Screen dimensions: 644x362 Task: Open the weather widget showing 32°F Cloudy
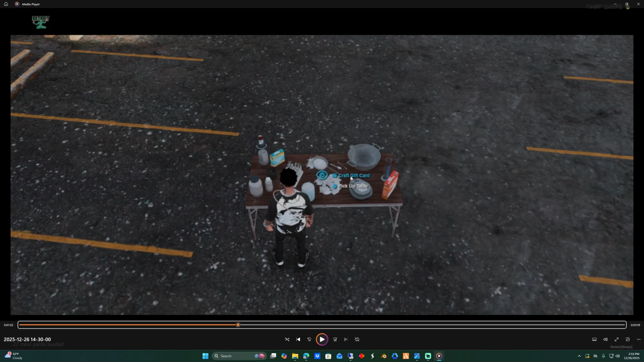[x=14, y=356]
